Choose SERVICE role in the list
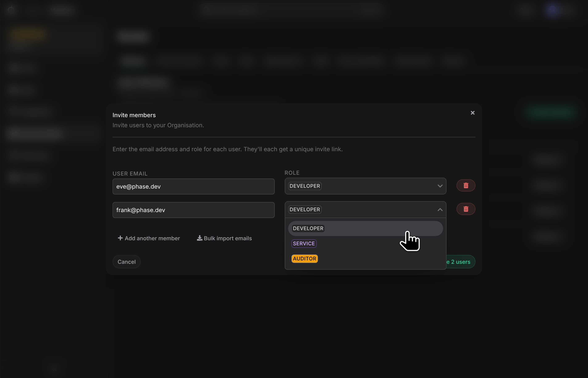Viewport: 588px width, 378px height. (x=365, y=243)
